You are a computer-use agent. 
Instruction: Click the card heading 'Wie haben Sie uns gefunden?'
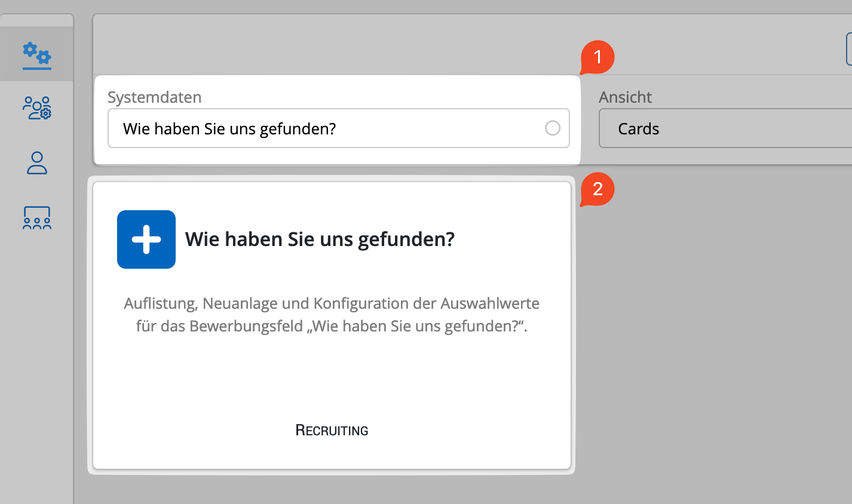[320, 239]
